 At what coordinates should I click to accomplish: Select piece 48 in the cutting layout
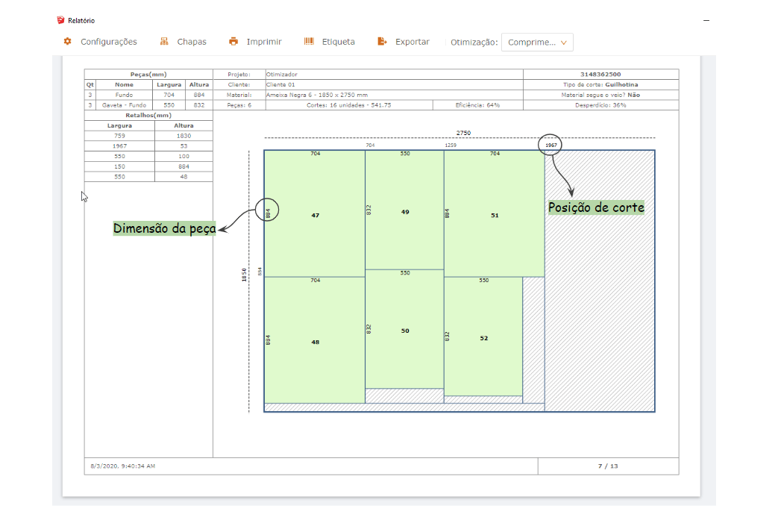pyautogui.click(x=315, y=342)
